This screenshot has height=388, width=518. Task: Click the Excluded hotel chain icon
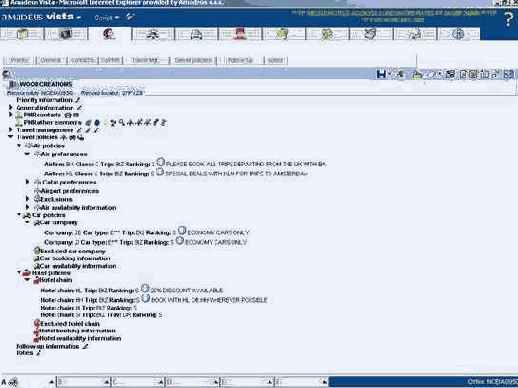37,323
